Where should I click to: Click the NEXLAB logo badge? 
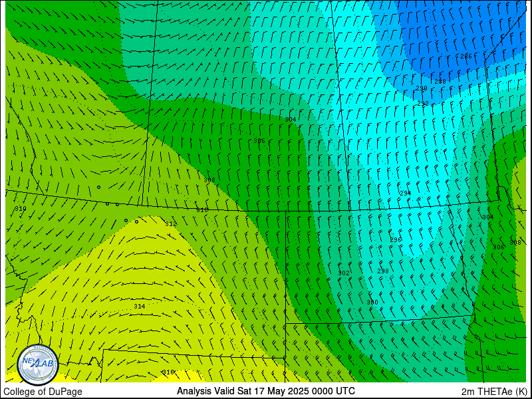38,364
